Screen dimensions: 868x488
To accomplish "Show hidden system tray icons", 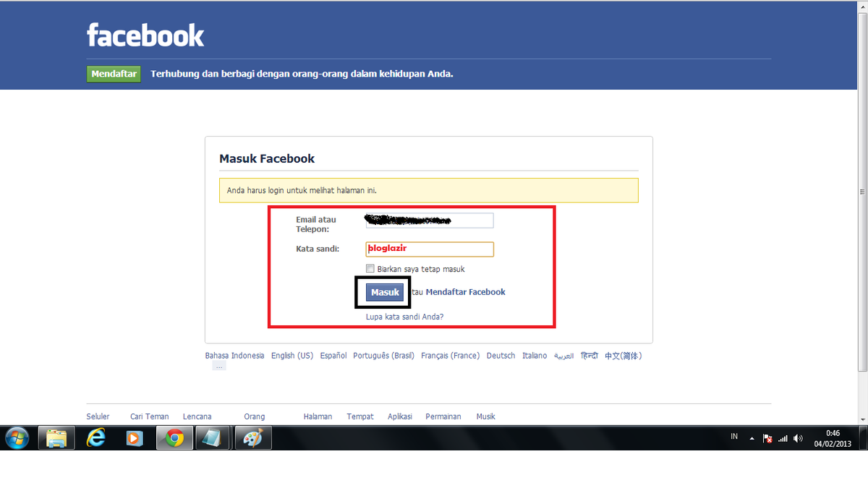I will (752, 438).
